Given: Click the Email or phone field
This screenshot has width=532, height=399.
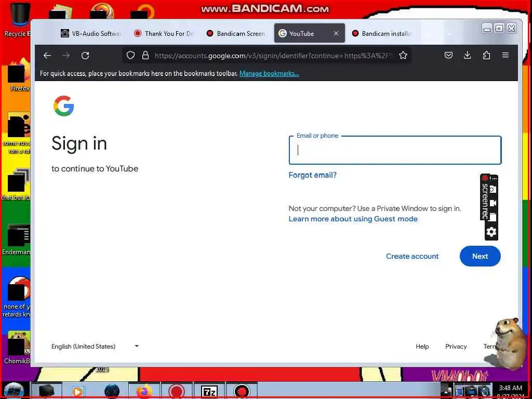Looking at the screenshot, I should tap(395, 150).
